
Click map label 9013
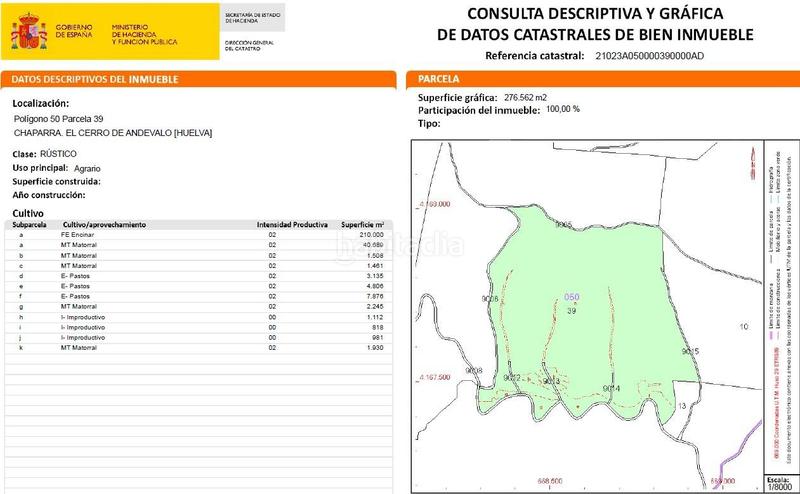coord(551,382)
